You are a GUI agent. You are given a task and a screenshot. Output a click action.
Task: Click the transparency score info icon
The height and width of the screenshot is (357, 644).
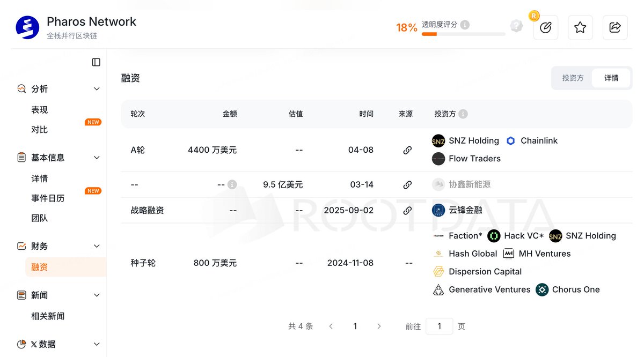465,25
